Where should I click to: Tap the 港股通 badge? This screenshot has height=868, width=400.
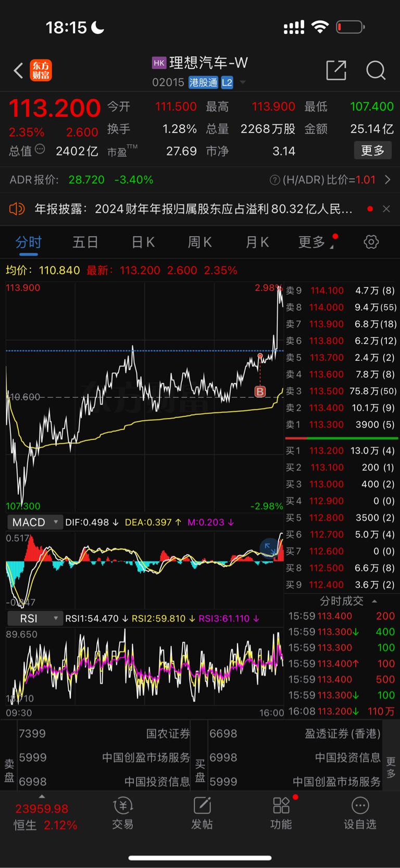click(x=203, y=82)
